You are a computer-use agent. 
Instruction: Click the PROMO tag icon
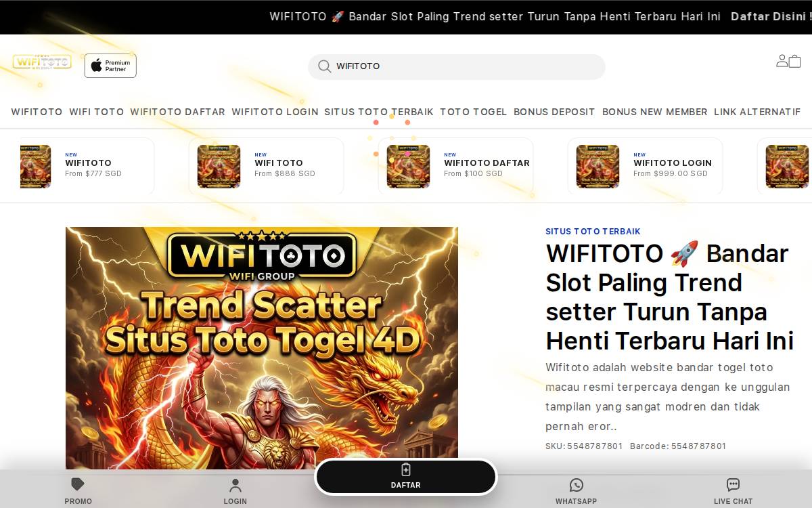point(78,484)
